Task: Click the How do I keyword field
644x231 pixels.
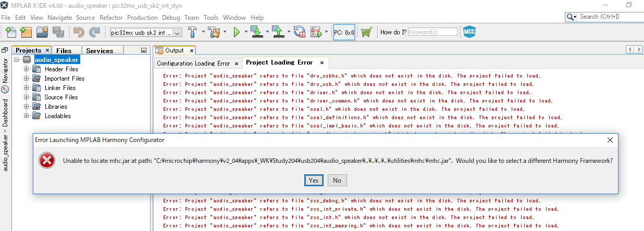Action: click(x=432, y=32)
